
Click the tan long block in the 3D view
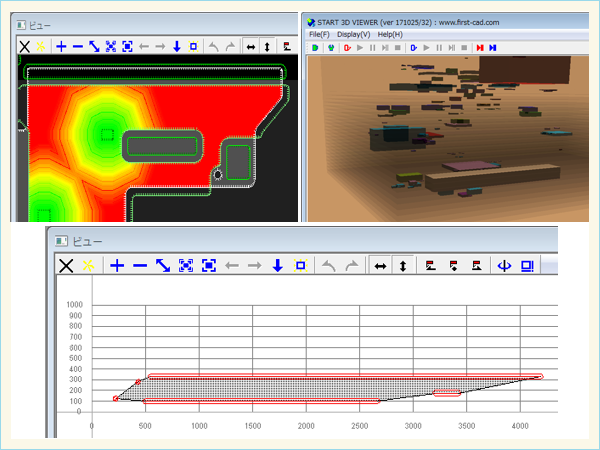pos(490,176)
